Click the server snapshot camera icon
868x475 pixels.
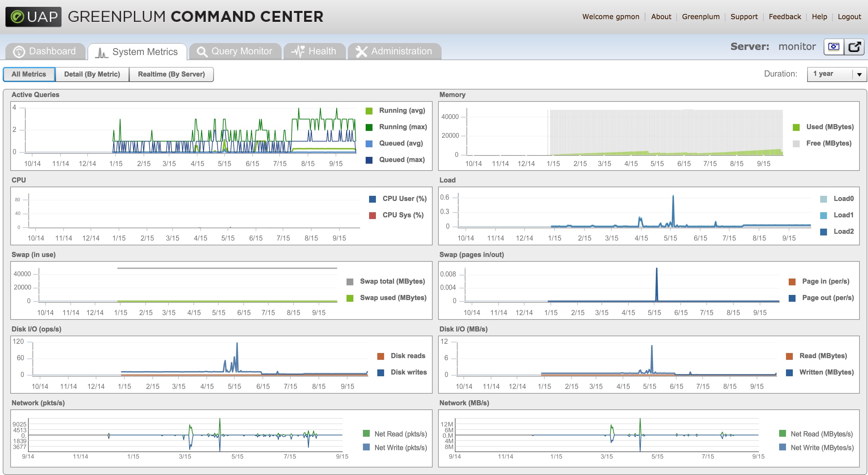tap(834, 46)
